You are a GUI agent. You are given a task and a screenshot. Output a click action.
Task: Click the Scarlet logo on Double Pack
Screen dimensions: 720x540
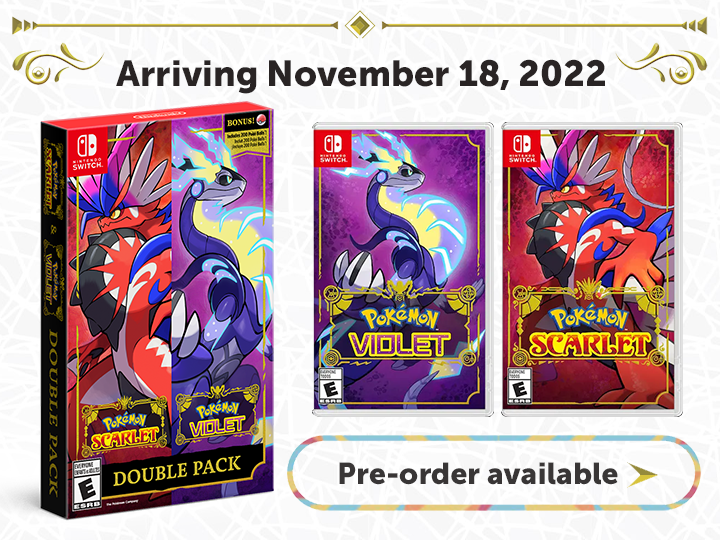[125, 429]
